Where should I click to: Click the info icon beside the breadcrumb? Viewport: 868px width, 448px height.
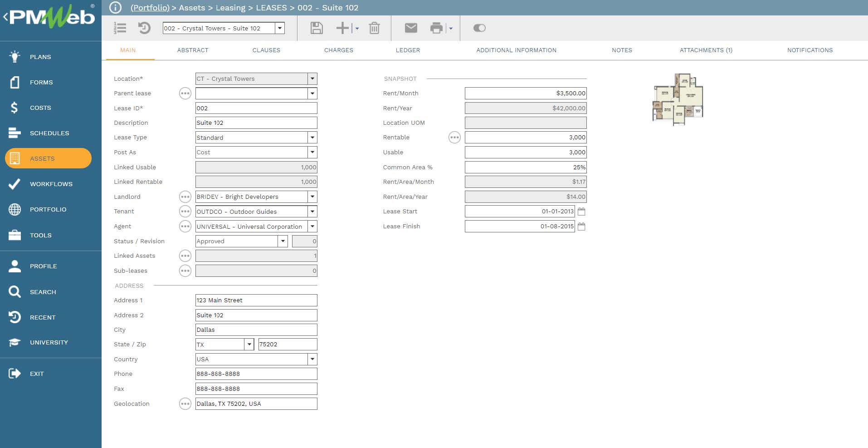pyautogui.click(x=116, y=8)
